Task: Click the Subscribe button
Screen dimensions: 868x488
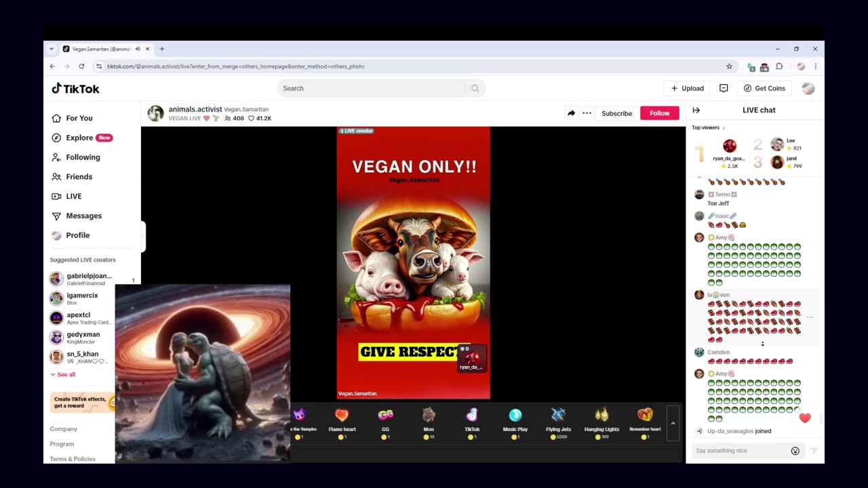Action: click(x=616, y=113)
